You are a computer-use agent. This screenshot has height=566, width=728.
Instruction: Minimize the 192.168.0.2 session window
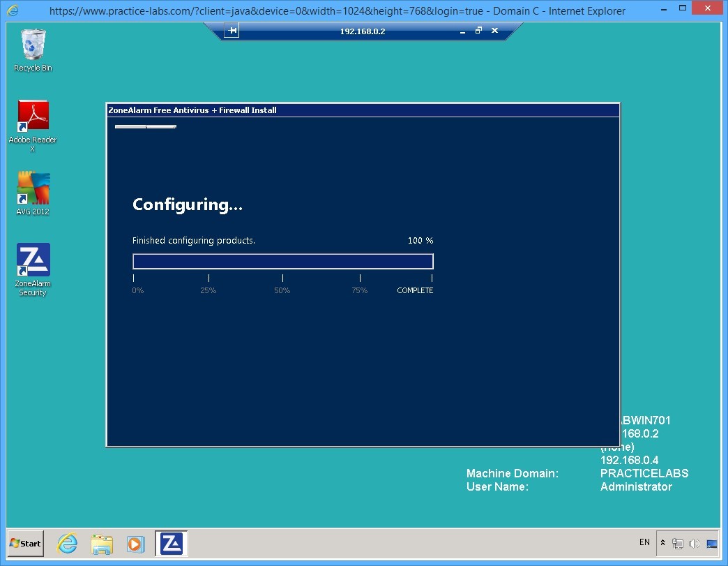[x=462, y=31]
